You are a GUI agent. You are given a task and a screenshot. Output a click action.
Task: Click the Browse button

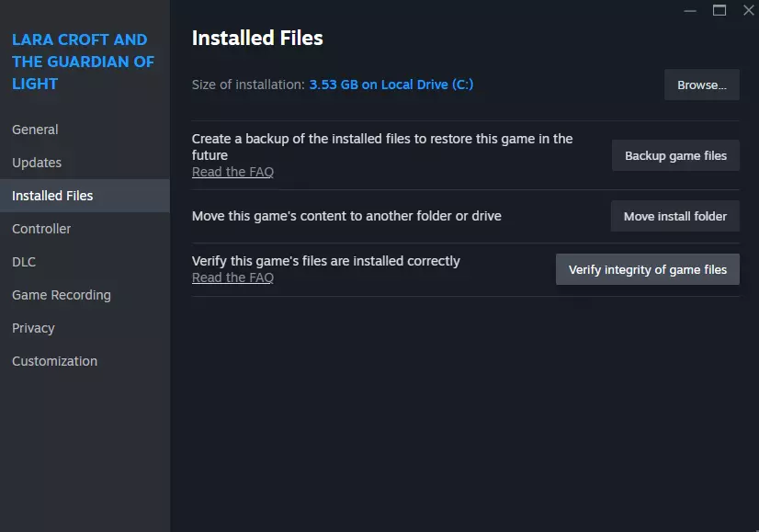[702, 85]
